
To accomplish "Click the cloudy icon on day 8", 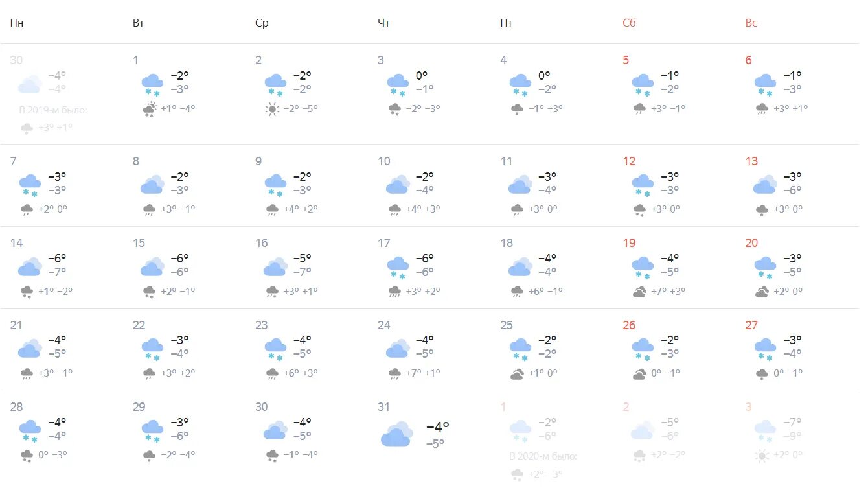I will tap(152, 185).
